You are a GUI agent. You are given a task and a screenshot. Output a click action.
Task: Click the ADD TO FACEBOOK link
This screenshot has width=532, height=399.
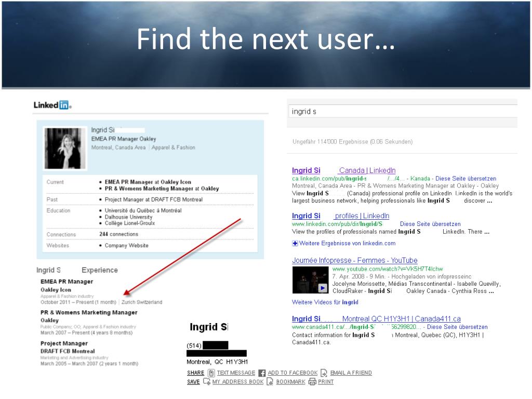[293, 373]
